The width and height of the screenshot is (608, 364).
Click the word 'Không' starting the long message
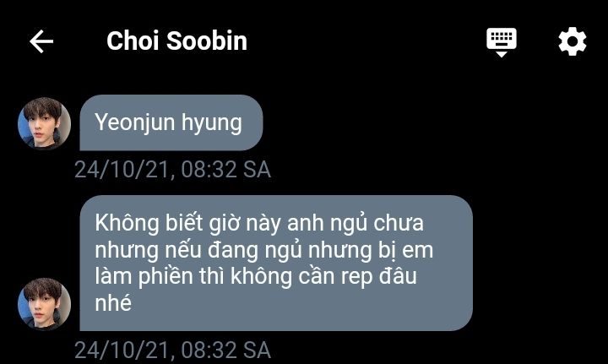point(128,224)
